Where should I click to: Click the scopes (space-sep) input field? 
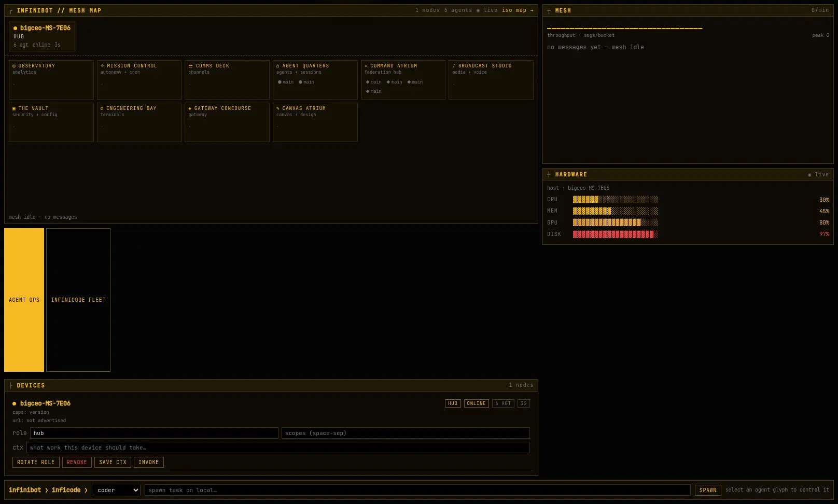click(x=406, y=433)
